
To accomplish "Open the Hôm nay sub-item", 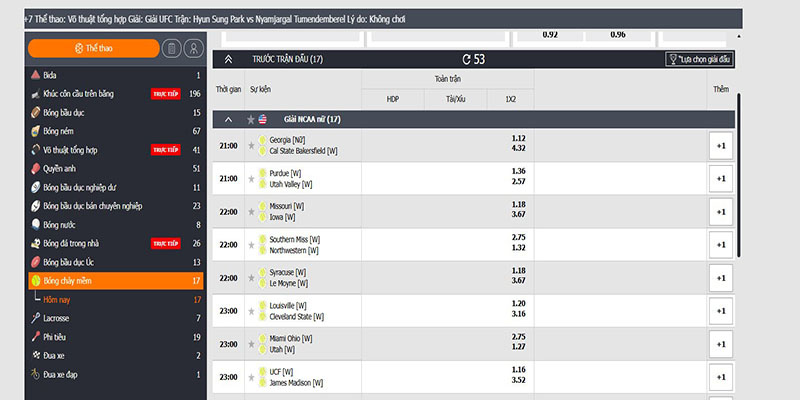I will [x=60, y=299].
